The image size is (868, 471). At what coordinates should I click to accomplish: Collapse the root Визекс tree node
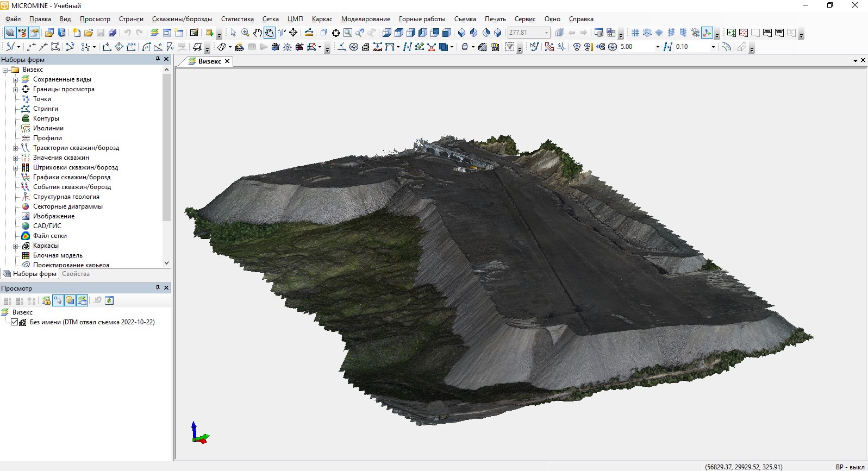coord(5,70)
